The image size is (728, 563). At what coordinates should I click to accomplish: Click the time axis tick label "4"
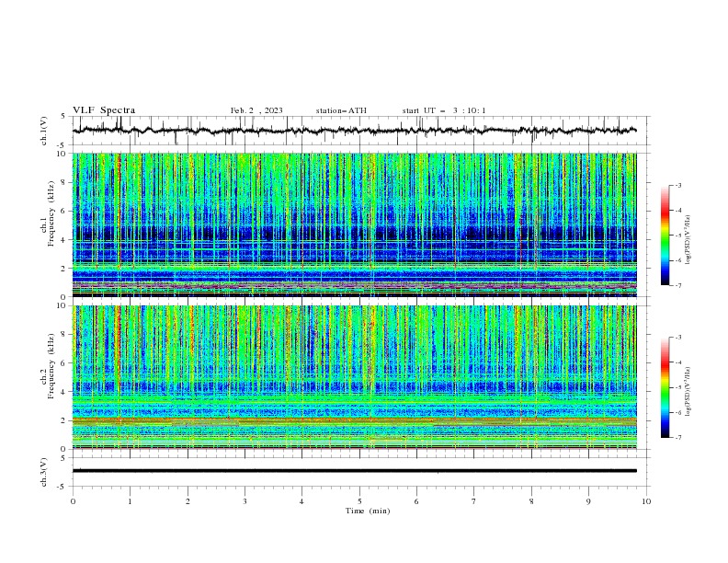[301, 501]
